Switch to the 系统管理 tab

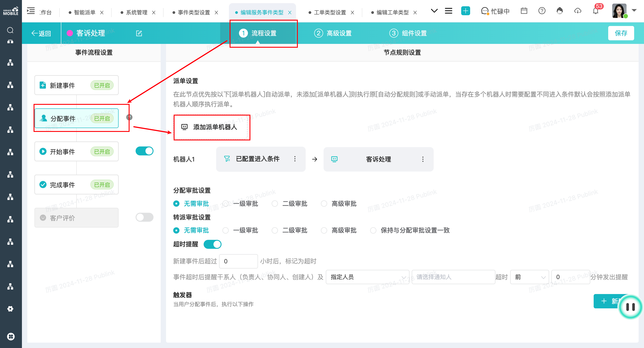[x=136, y=13]
